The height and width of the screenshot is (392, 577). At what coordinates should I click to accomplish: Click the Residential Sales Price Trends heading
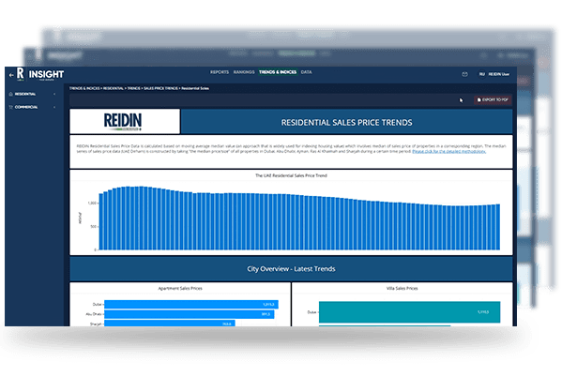(346, 123)
